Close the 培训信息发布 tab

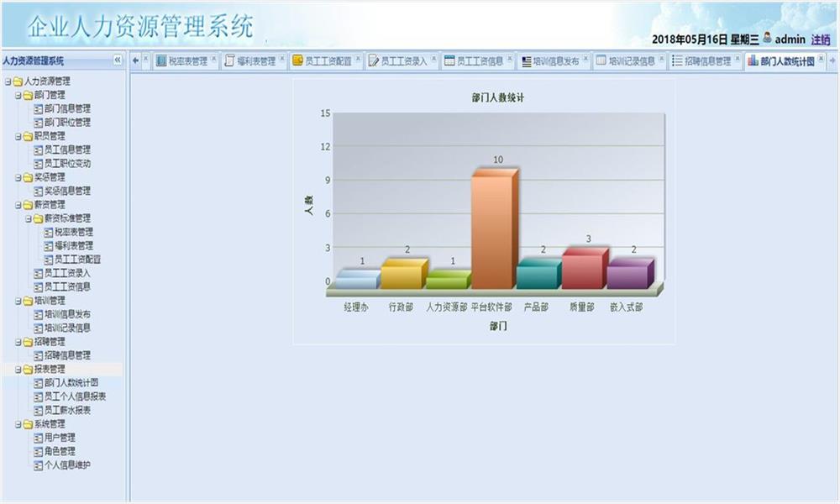585,59
